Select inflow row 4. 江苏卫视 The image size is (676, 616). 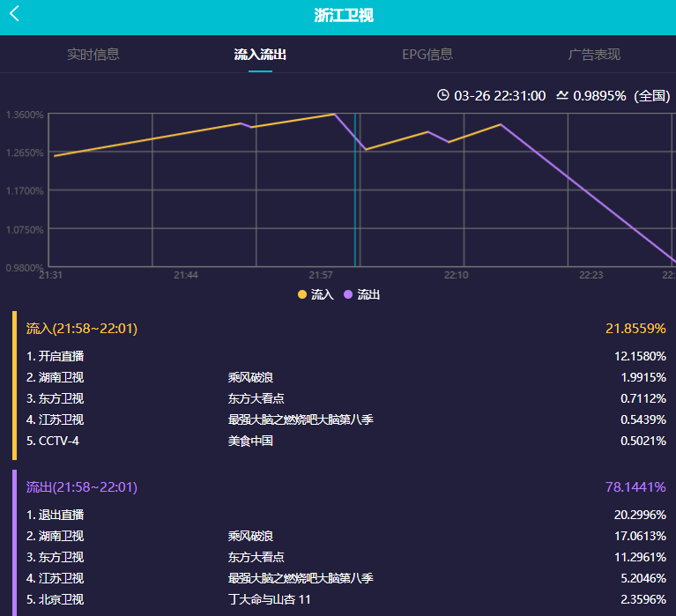click(x=346, y=419)
